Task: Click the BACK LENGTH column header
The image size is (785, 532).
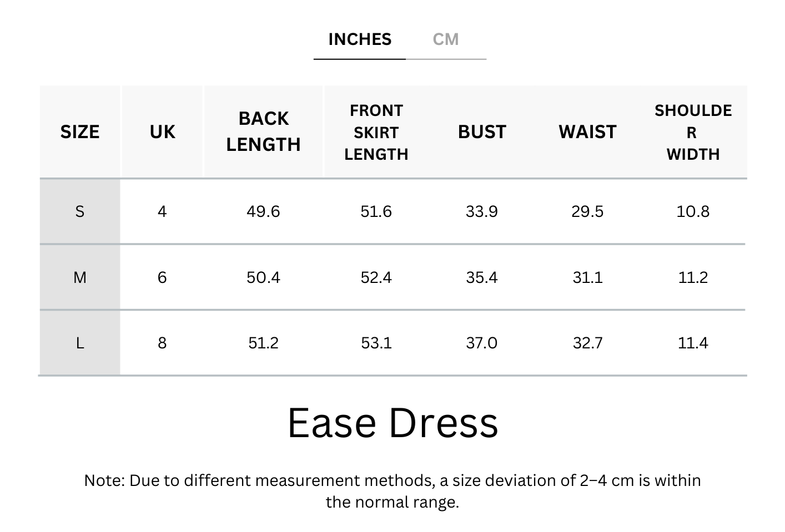Action: coord(263,131)
